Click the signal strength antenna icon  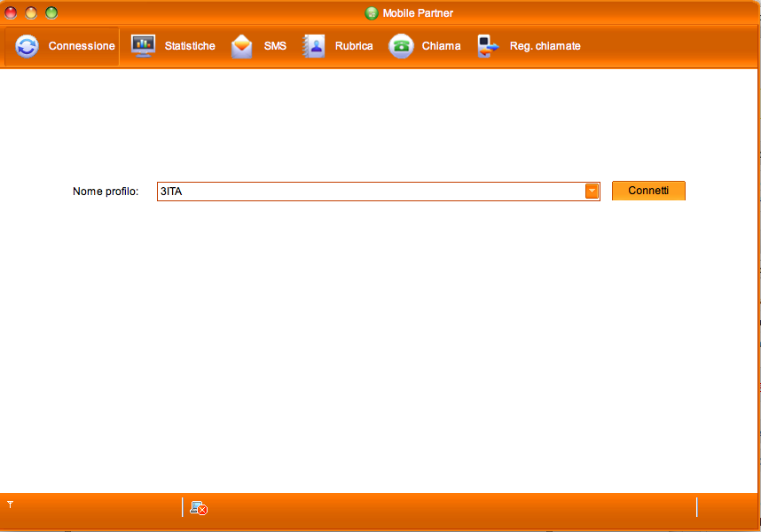pos(11,505)
